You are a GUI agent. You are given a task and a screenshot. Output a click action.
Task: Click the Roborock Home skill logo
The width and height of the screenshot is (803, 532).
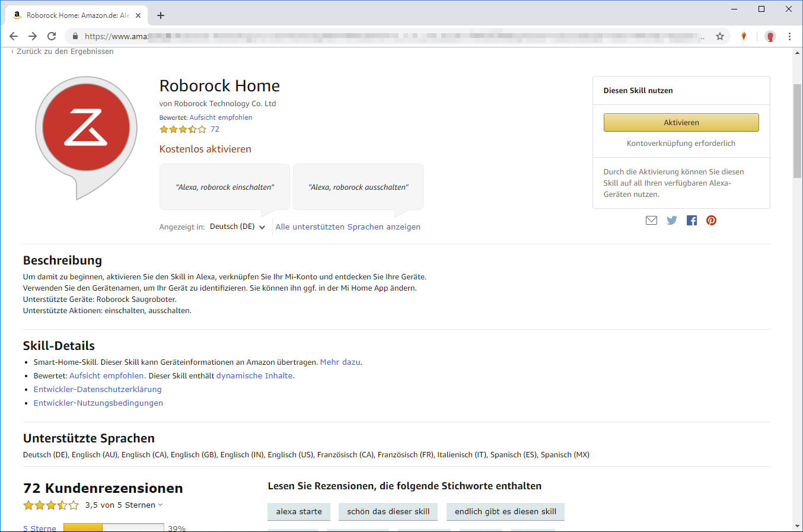(86, 138)
